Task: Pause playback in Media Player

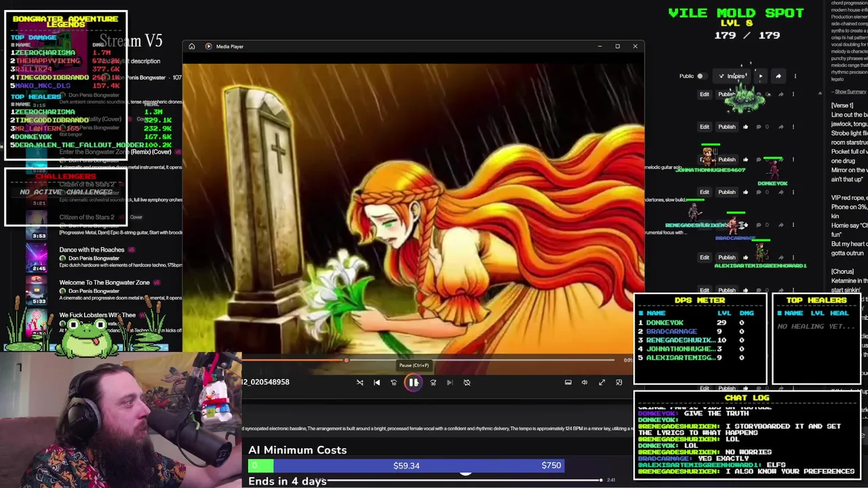Action: pos(414,382)
